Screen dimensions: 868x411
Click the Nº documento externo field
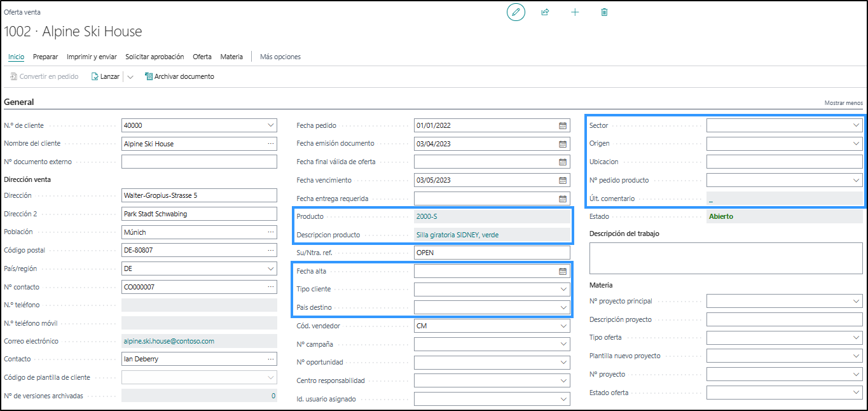(x=199, y=162)
